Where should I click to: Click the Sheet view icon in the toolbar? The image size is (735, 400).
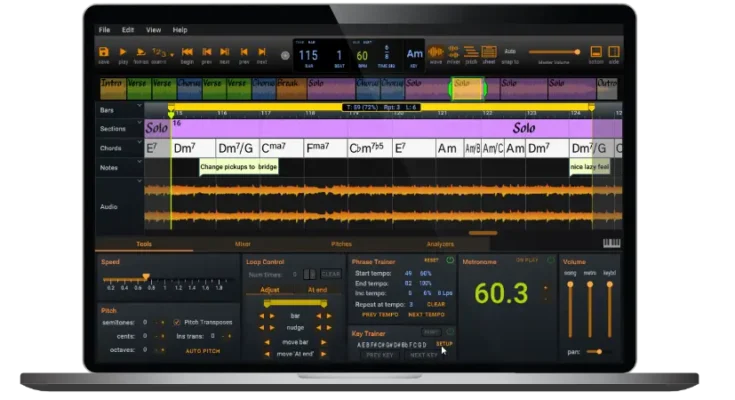coord(488,52)
